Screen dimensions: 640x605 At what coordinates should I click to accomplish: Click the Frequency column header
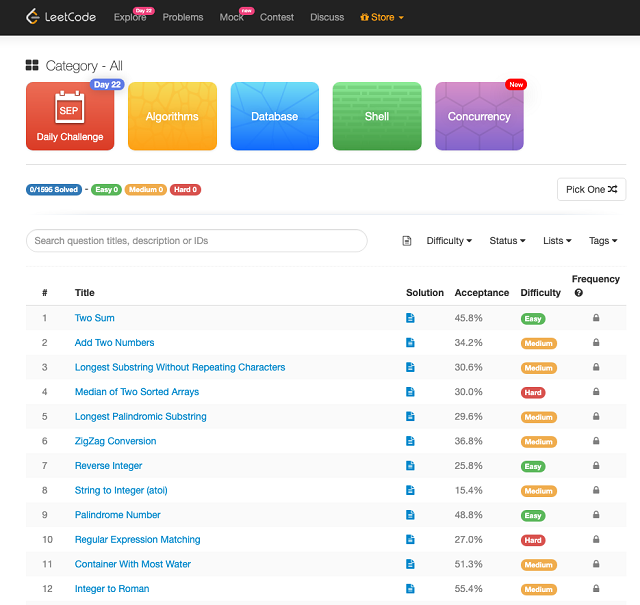(596, 279)
